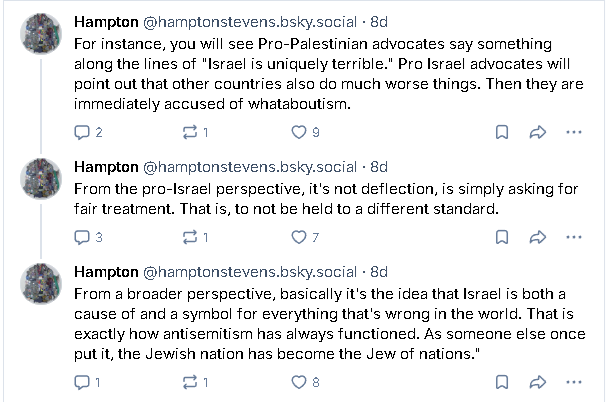This screenshot has height=402, width=607.
Task: Reply to the whataboutism post
Action: click(88, 132)
